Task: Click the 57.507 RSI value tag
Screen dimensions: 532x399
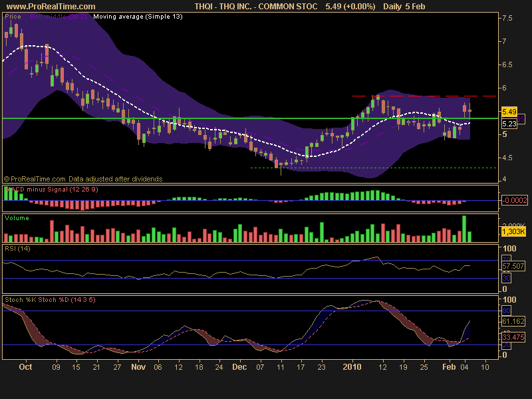Action: (x=513, y=266)
